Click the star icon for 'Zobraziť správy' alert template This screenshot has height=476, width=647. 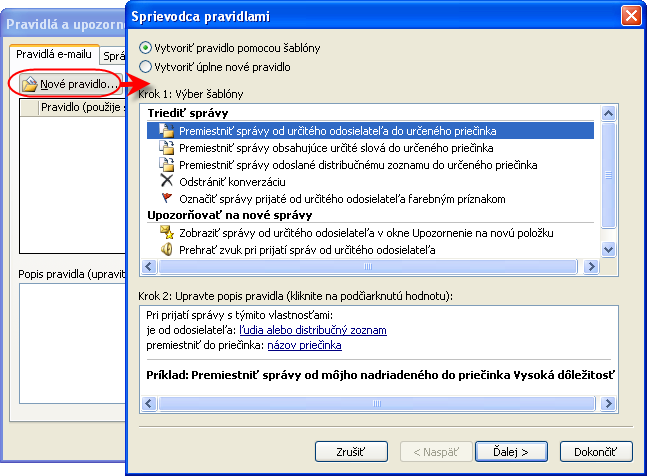coord(166,232)
